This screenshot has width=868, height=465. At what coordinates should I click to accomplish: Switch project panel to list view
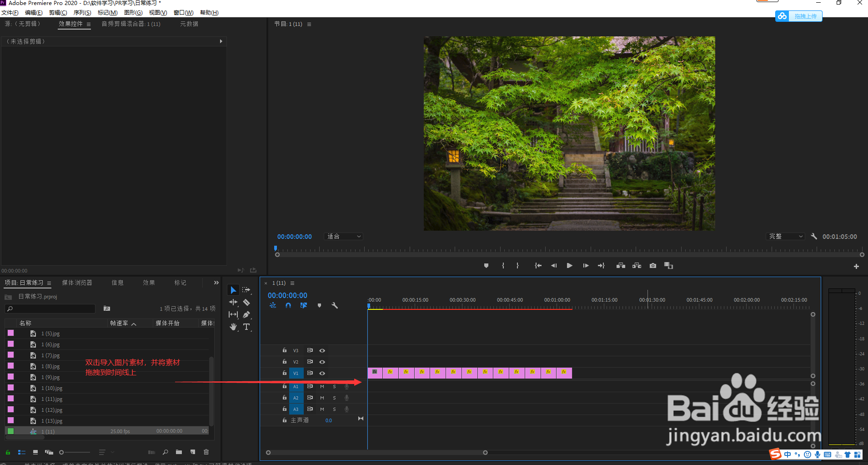pos(21,452)
